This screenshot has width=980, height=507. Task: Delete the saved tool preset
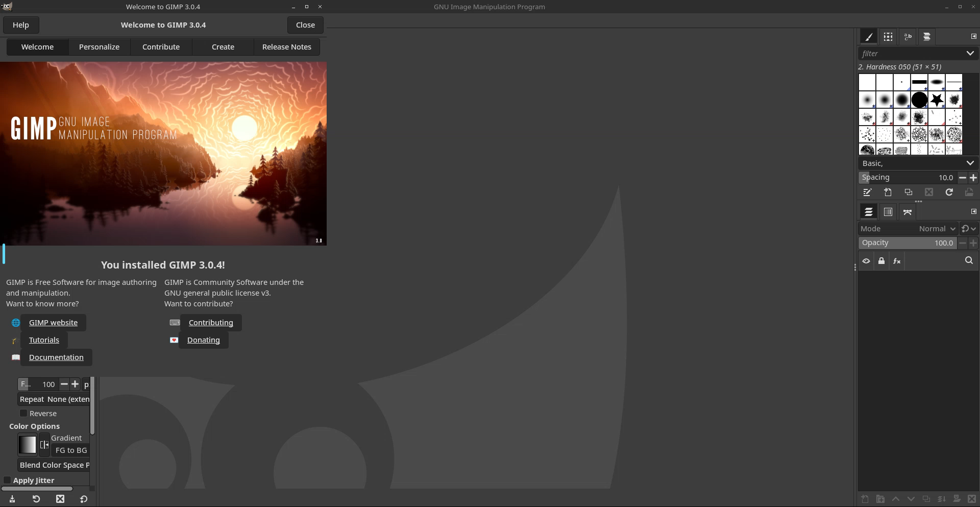pos(60,499)
